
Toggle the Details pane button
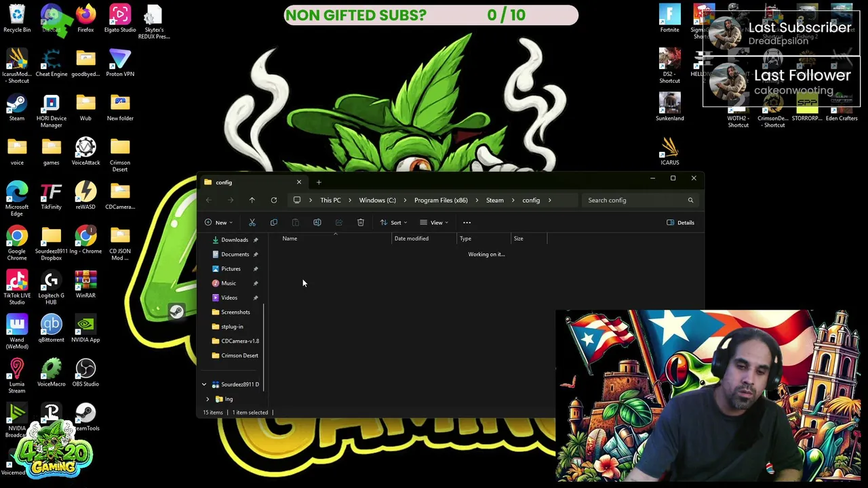click(x=680, y=222)
